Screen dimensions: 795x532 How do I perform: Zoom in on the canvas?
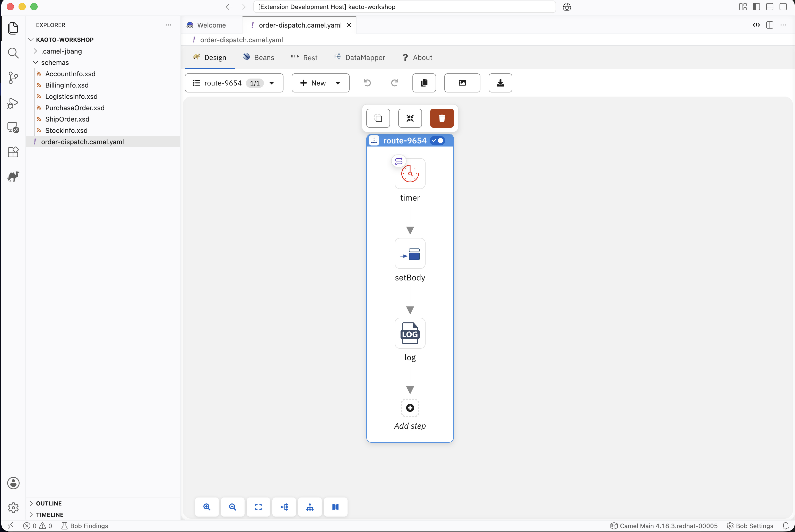point(207,507)
